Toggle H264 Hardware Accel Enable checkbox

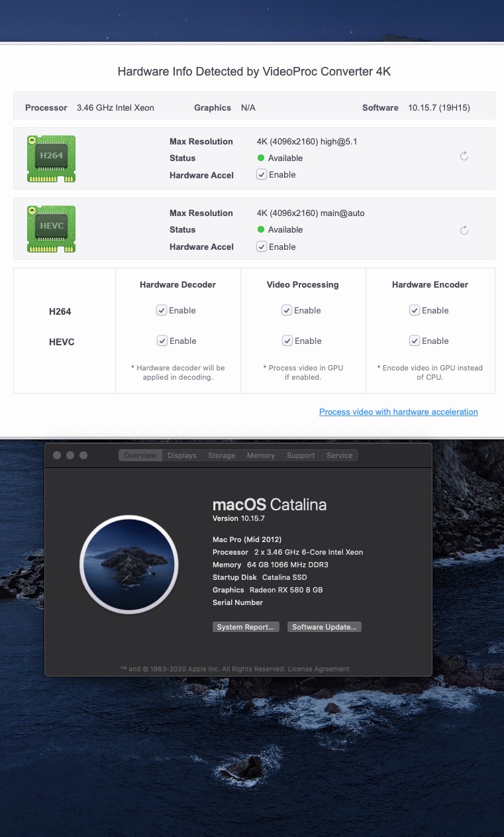click(x=262, y=174)
